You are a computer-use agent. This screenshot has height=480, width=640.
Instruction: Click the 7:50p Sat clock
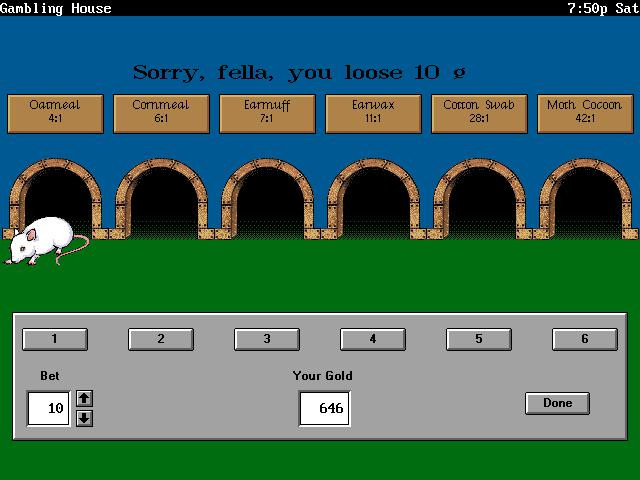point(603,8)
